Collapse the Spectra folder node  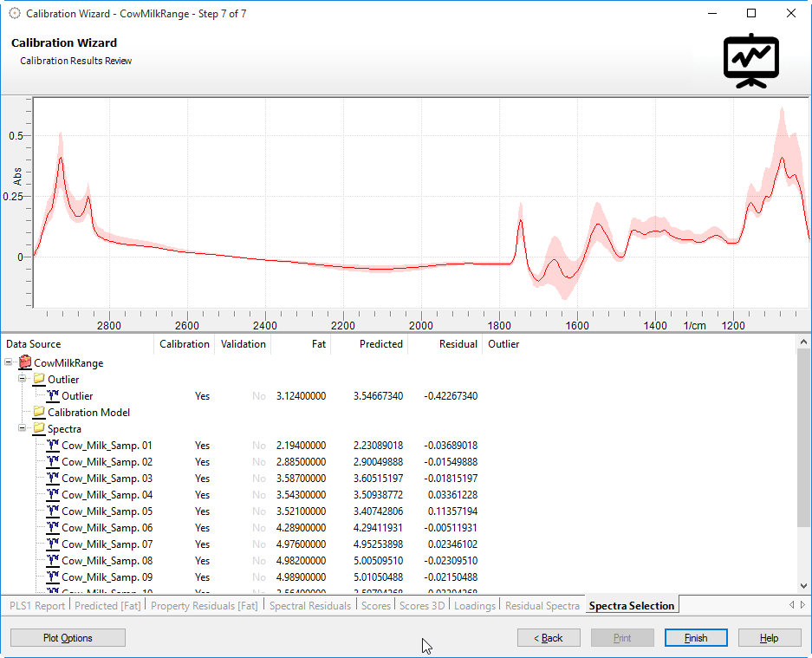click(23, 429)
